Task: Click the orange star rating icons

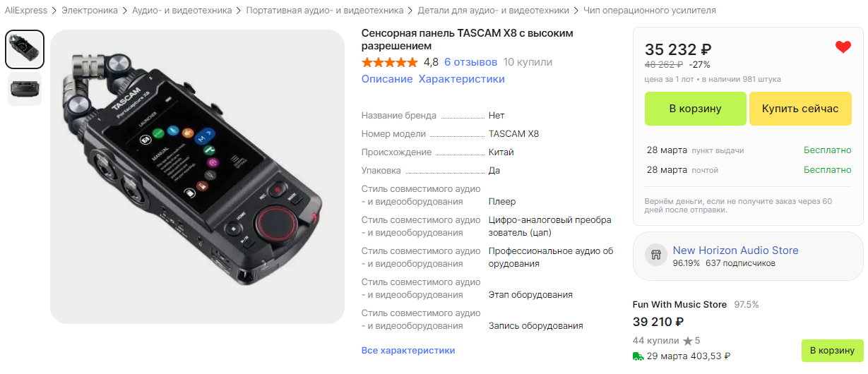Action: coord(390,62)
